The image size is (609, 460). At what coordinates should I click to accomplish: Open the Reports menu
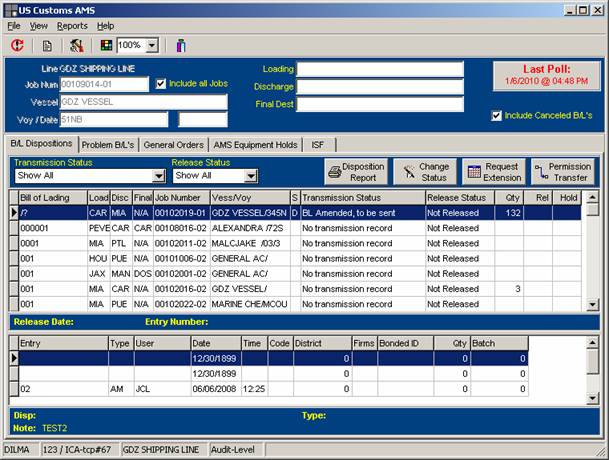click(72, 25)
